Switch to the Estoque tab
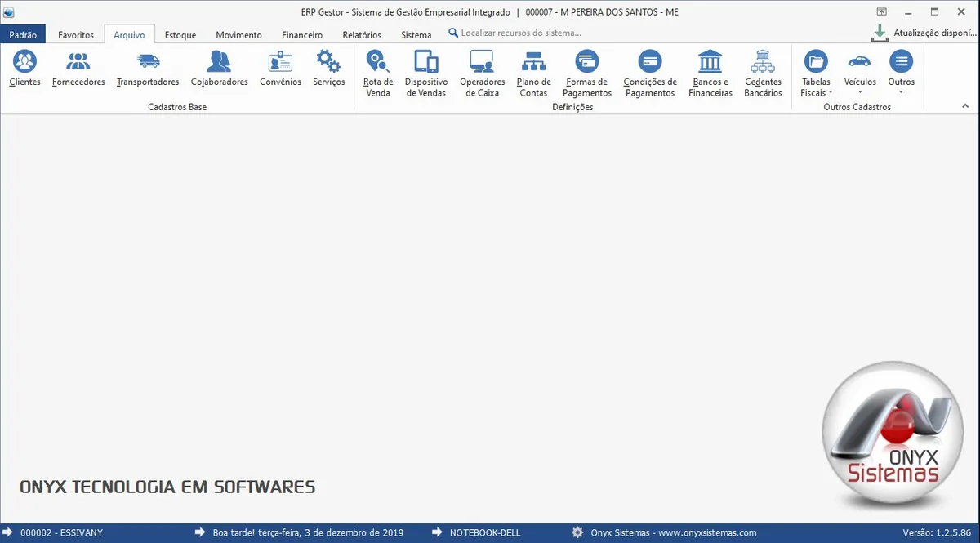Image resolution: width=980 pixels, height=543 pixels. [180, 35]
